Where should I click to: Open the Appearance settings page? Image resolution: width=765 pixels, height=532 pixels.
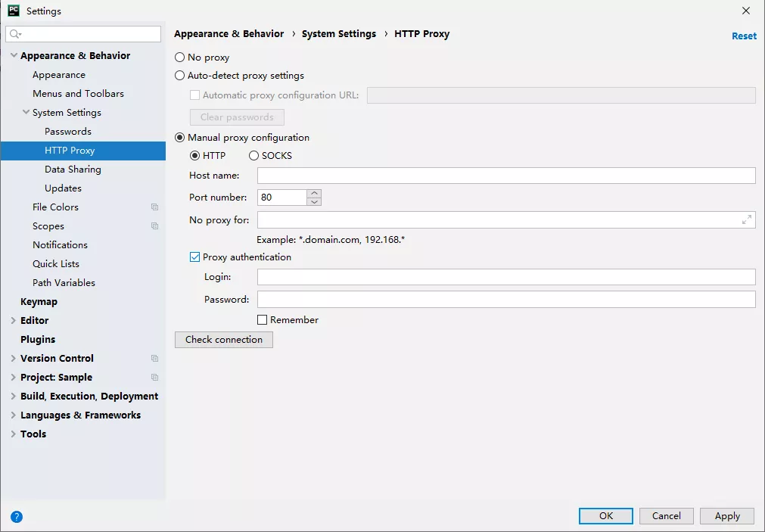[x=59, y=75]
